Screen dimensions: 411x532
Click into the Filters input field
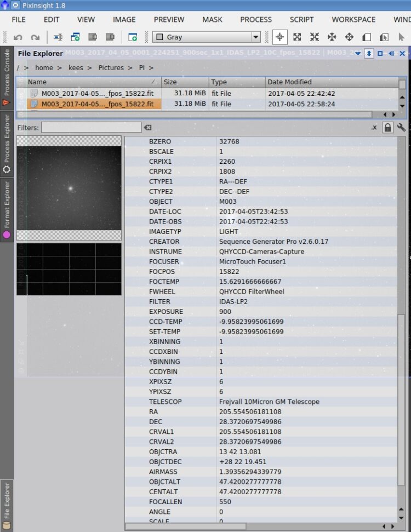(x=92, y=128)
